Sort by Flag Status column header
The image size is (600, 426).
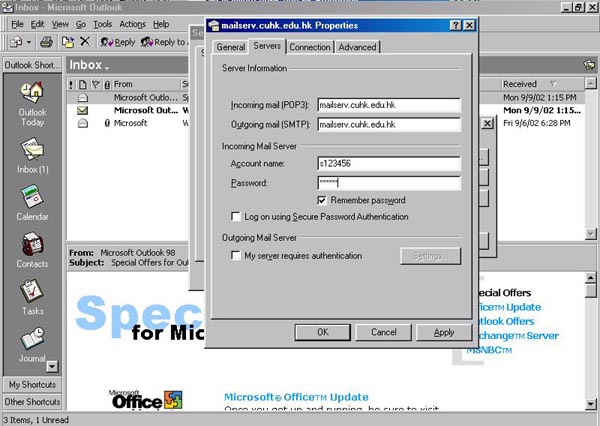pyautogui.click(x=96, y=84)
